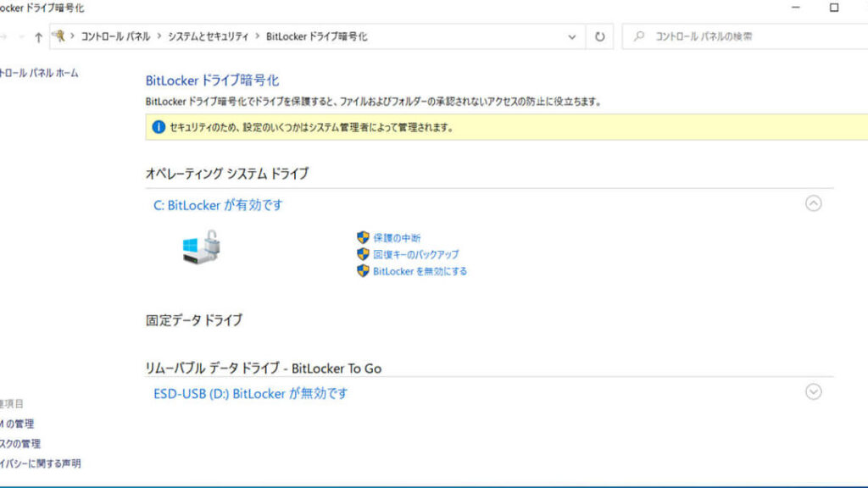Image resolution: width=868 pixels, height=488 pixels.
Task: Refresh the address bar location
Action: tap(600, 36)
